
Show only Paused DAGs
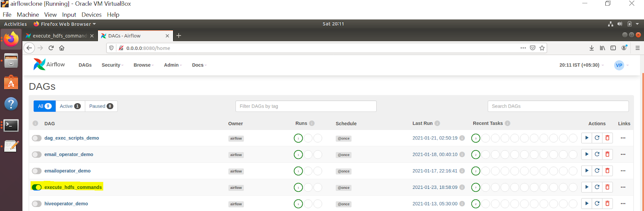[x=101, y=106]
